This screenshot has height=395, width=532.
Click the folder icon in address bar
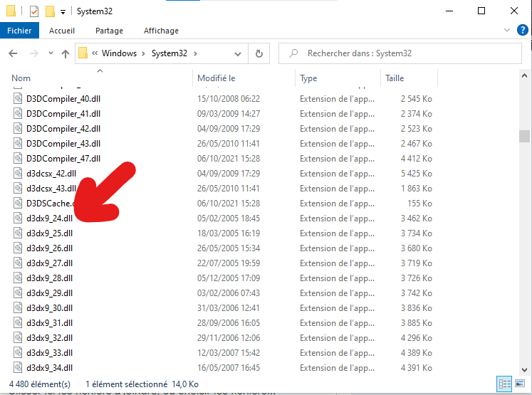pos(83,53)
